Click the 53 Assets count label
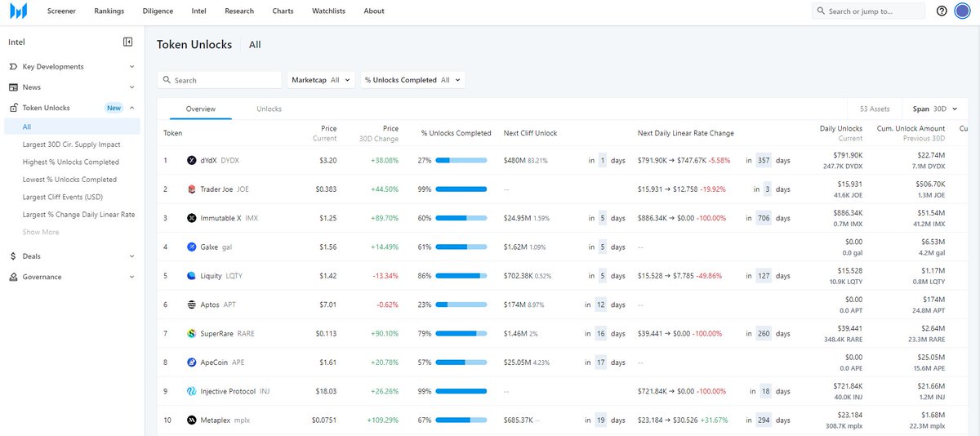The width and height of the screenshot is (980, 436). tap(874, 109)
